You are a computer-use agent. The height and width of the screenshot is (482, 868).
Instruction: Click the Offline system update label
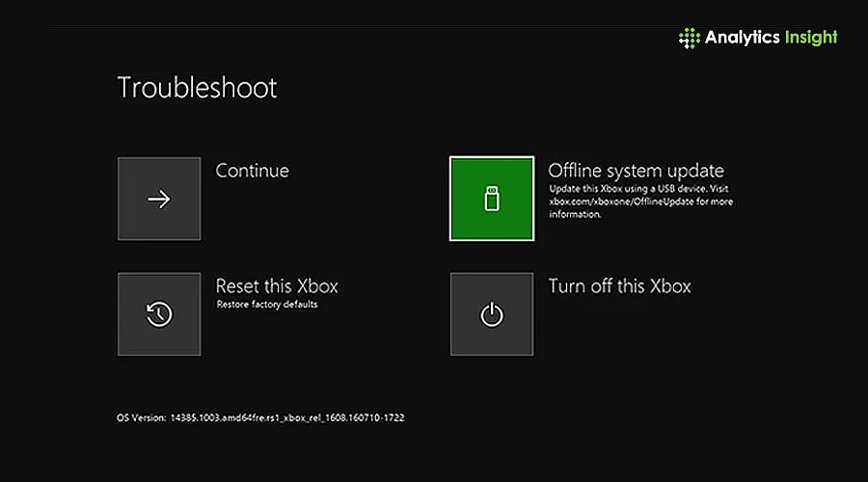click(637, 171)
